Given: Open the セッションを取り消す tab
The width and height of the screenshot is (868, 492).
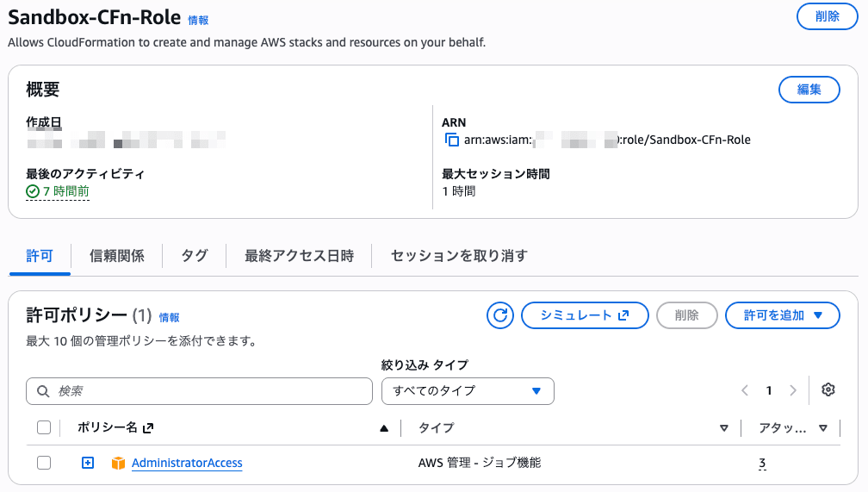Looking at the screenshot, I should click(459, 256).
